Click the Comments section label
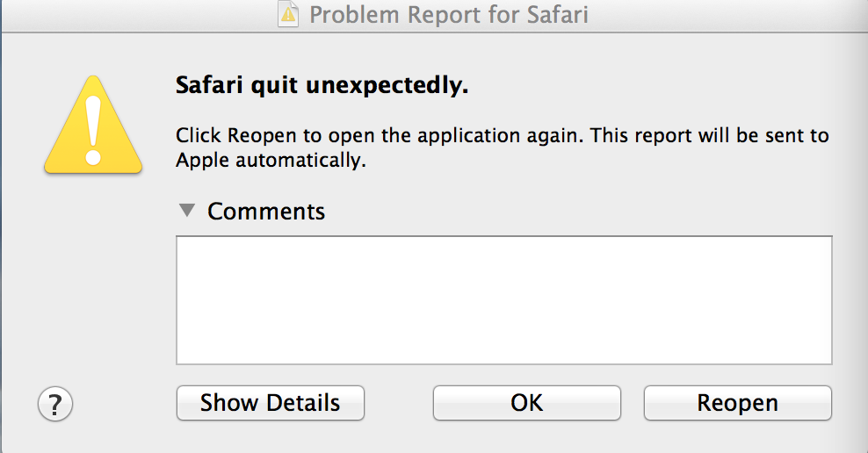 266,212
